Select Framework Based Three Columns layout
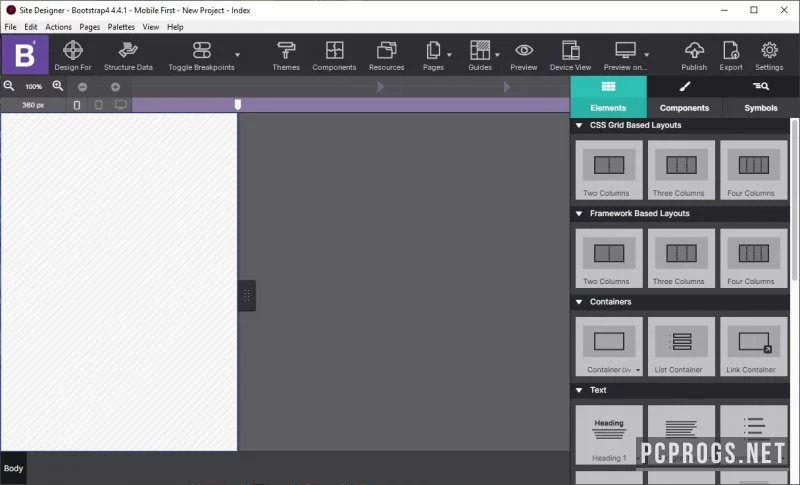Screen dimensions: 800x485 (681, 258)
